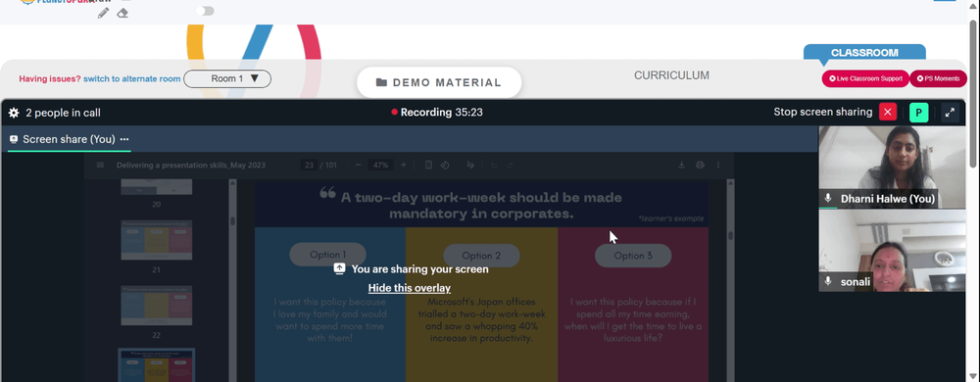Click the PDF print icon
Image resolution: width=980 pixels, height=382 pixels.
click(x=700, y=166)
